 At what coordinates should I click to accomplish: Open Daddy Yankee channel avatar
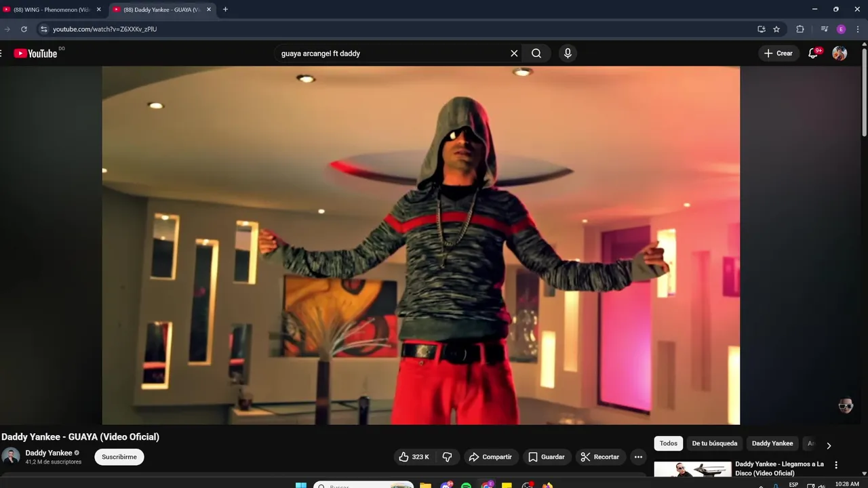click(x=10, y=456)
